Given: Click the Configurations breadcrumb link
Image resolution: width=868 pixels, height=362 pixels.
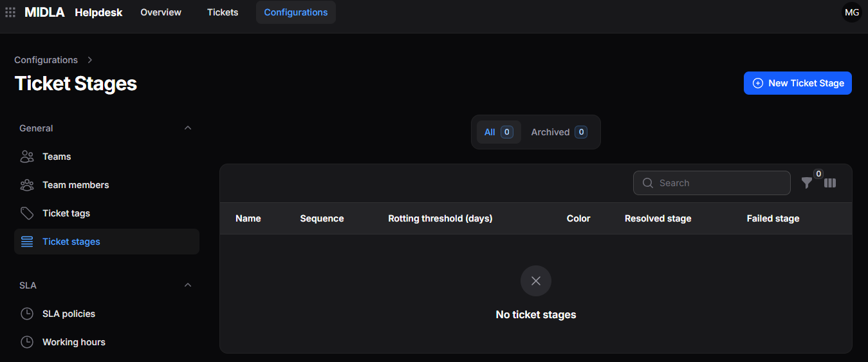Looking at the screenshot, I should click(x=46, y=60).
